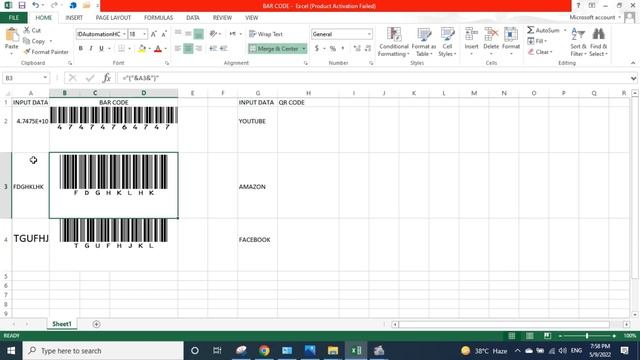Open the Clear button menu
This screenshot has height=360, width=640.
[540, 52]
